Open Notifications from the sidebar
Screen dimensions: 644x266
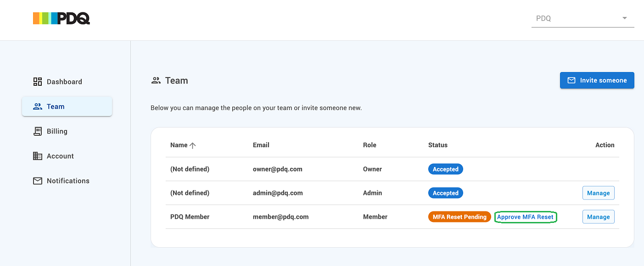pos(68,181)
